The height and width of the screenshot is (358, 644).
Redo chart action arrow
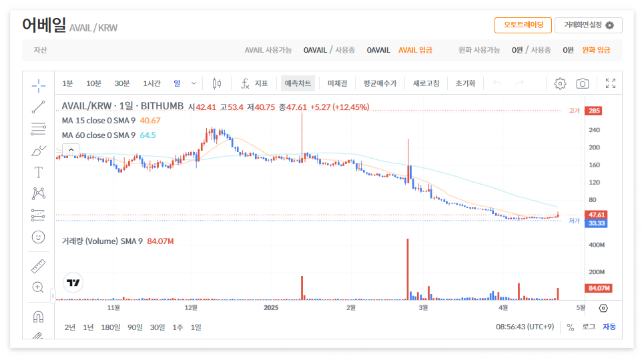point(520,83)
